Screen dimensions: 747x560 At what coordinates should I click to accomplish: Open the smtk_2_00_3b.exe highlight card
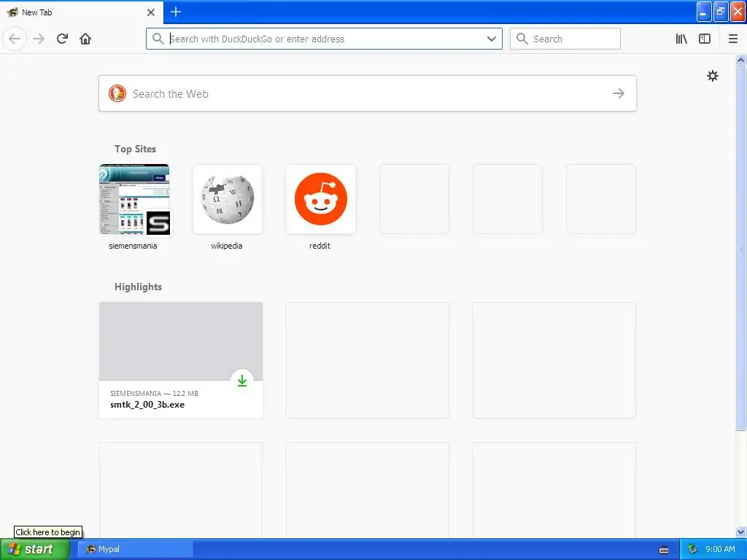181,360
